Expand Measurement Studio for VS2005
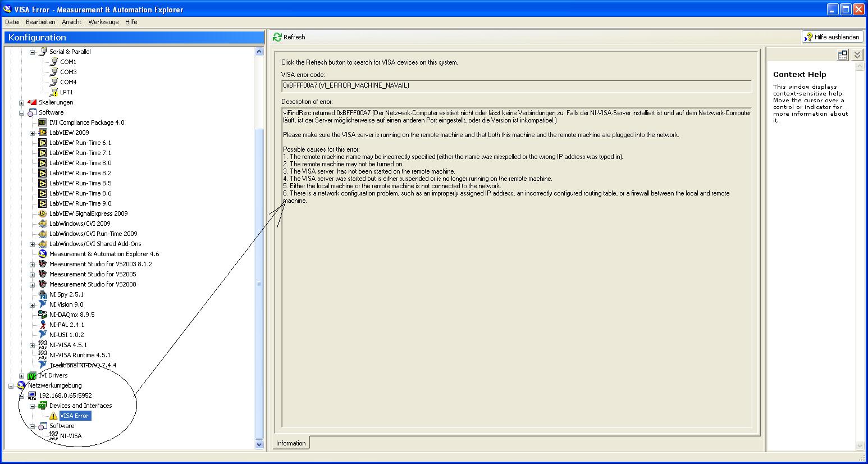The image size is (868, 464). (32, 275)
